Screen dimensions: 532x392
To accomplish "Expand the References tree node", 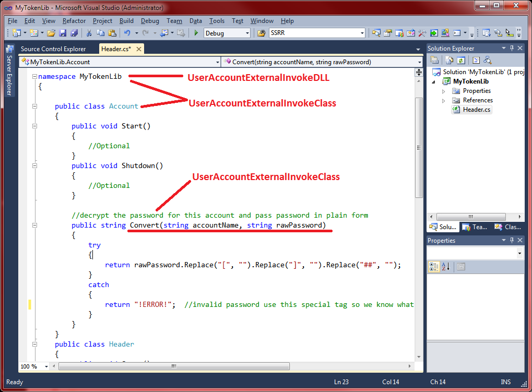I will click(443, 101).
